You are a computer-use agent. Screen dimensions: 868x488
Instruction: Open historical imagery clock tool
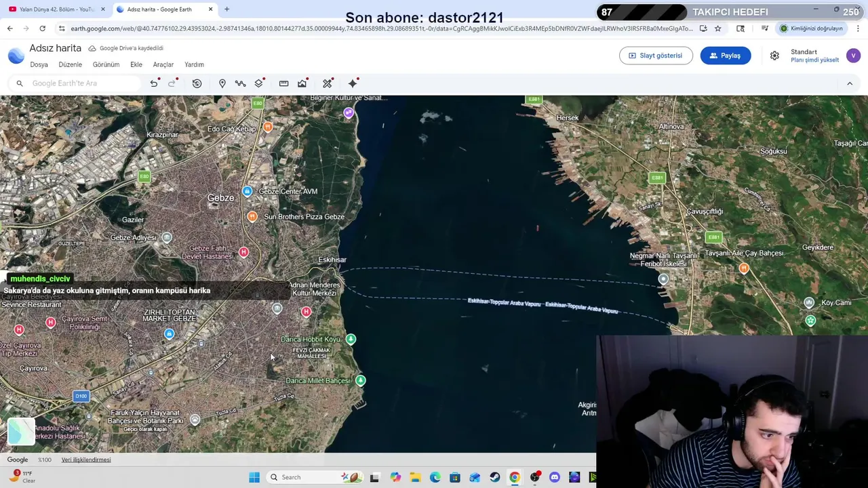click(x=197, y=83)
